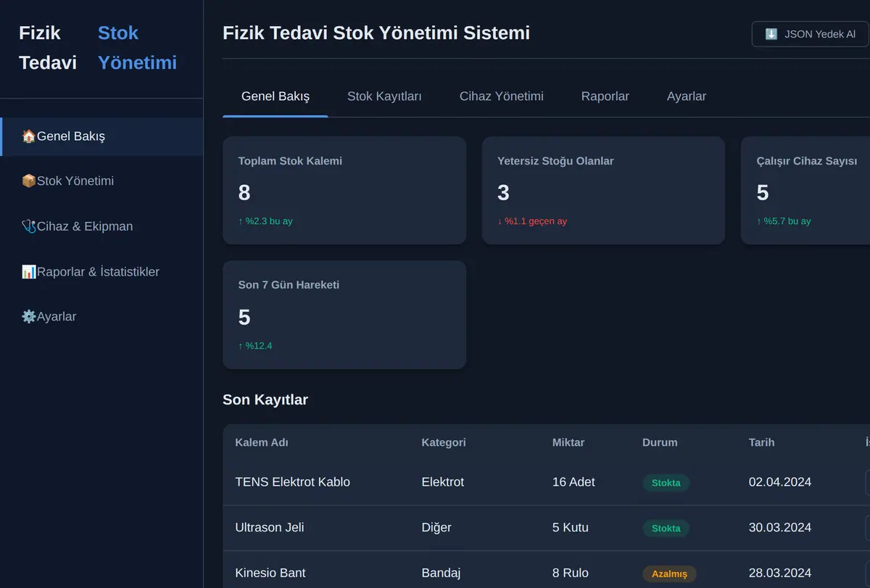The image size is (870, 588).
Task: Click the Bandaj category cell
Action: [x=441, y=573]
